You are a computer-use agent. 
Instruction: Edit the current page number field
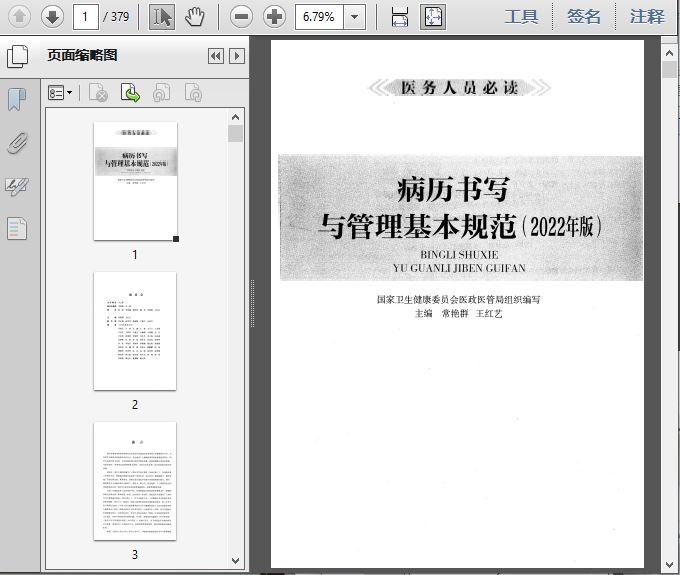85,17
